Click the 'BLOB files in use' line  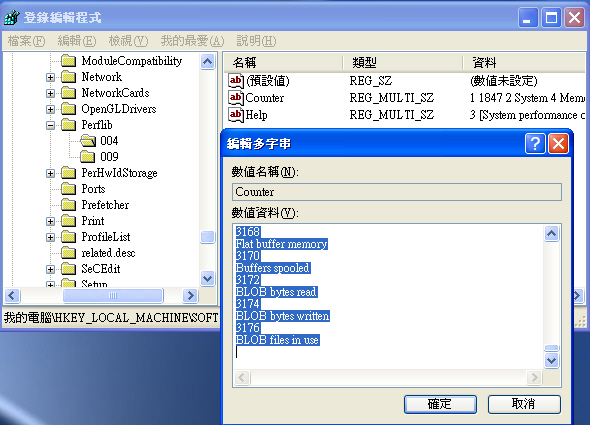(x=277, y=340)
